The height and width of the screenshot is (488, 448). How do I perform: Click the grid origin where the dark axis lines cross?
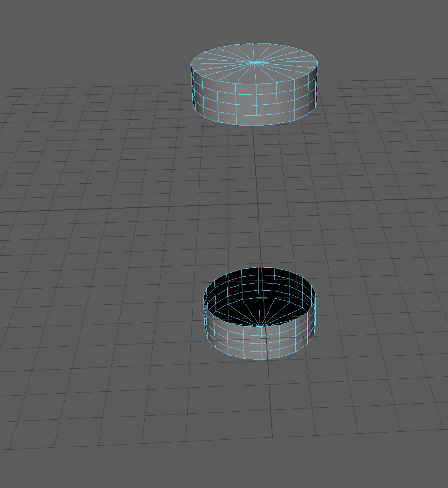pyautogui.click(x=258, y=205)
